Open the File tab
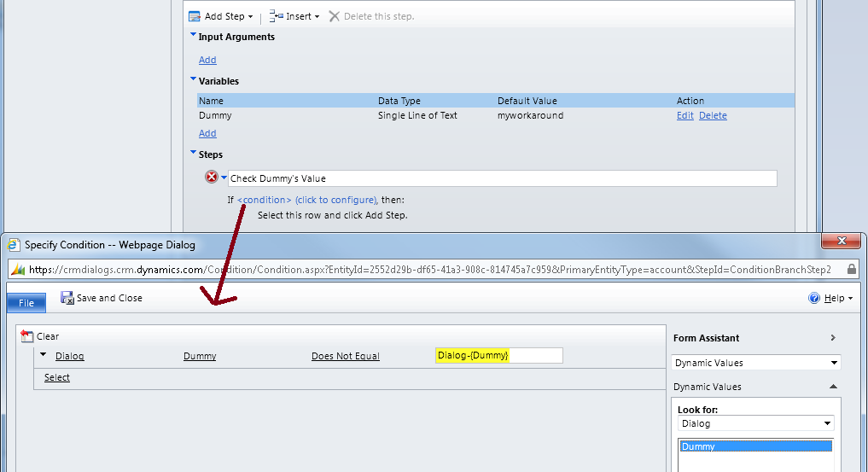The height and width of the screenshot is (472, 868). pyautogui.click(x=26, y=302)
